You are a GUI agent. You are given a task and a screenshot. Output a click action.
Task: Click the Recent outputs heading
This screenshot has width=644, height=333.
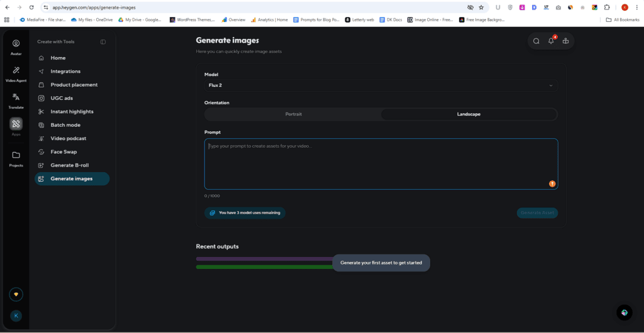tap(217, 246)
